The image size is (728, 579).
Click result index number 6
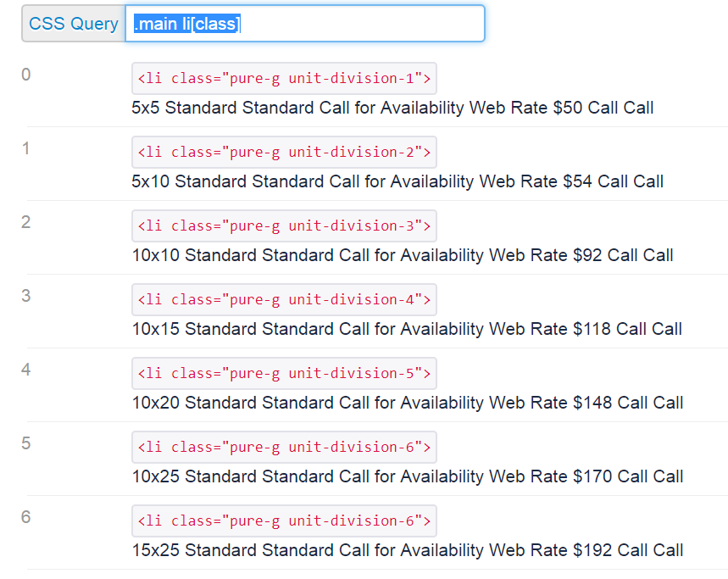(26, 517)
